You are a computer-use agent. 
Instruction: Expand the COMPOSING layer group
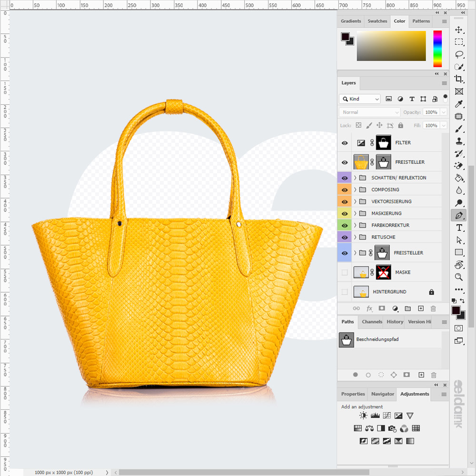point(355,189)
